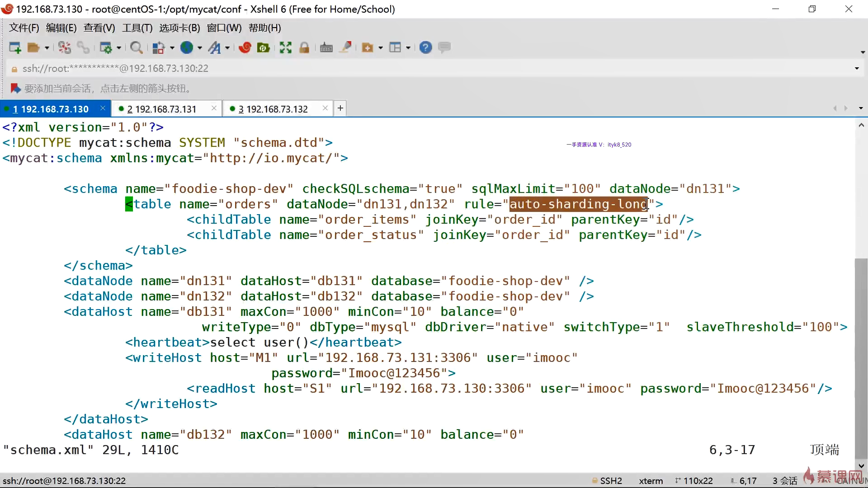This screenshot has width=868, height=488.
Task: Expand the globe encoding dropdown arrow
Action: tap(199, 47)
